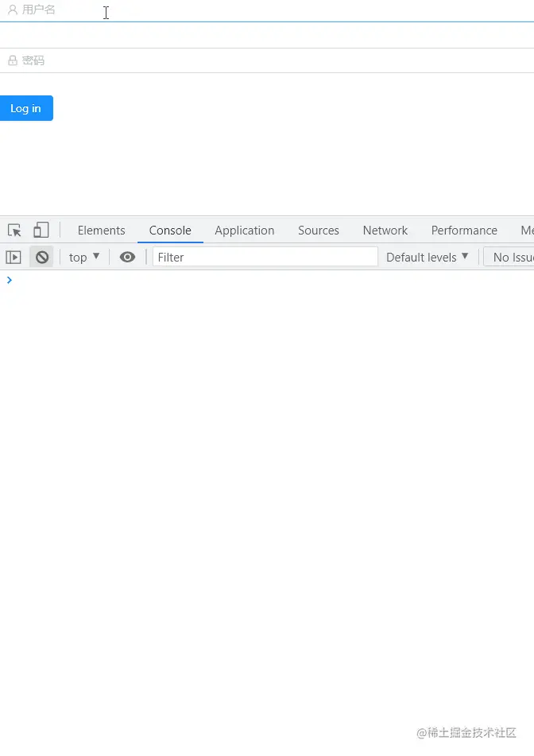This screenshot has height=756, width=534.
Task: Switch to the Elements tab
Action: (101, 231)
